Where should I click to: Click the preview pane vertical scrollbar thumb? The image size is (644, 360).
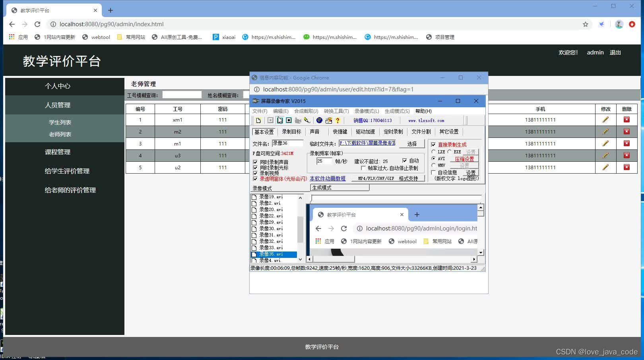click(481, 213)
